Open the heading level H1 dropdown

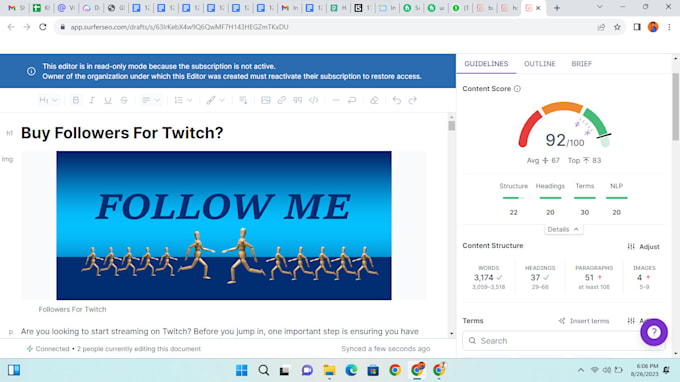pos(48,100)
